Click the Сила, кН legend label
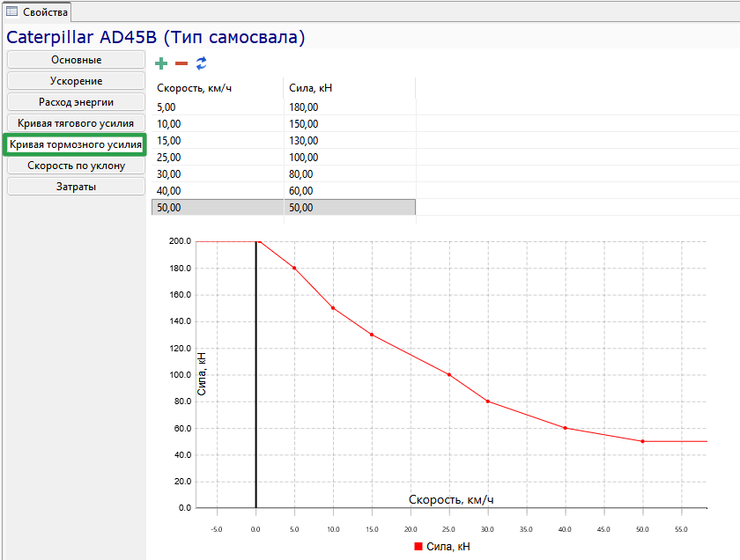 coord(448,546)
